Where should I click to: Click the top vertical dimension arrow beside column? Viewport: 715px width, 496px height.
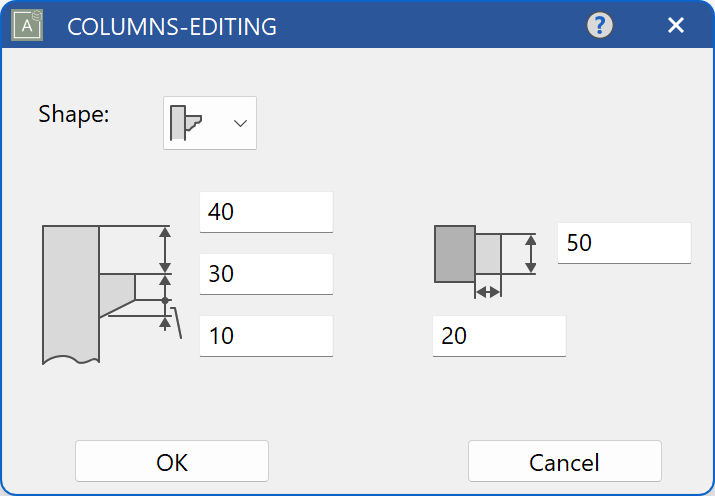(166, 250)
